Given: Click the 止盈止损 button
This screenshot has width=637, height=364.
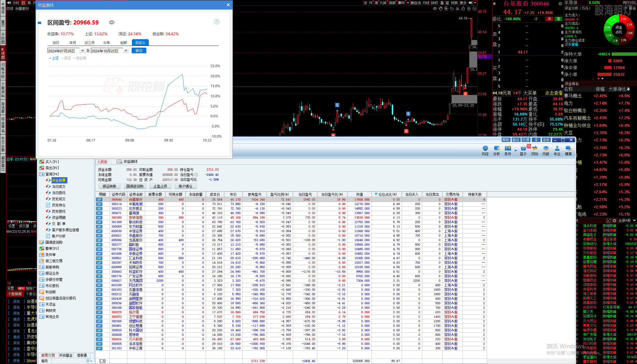Looking at the screenshot, I should [160, 186].
